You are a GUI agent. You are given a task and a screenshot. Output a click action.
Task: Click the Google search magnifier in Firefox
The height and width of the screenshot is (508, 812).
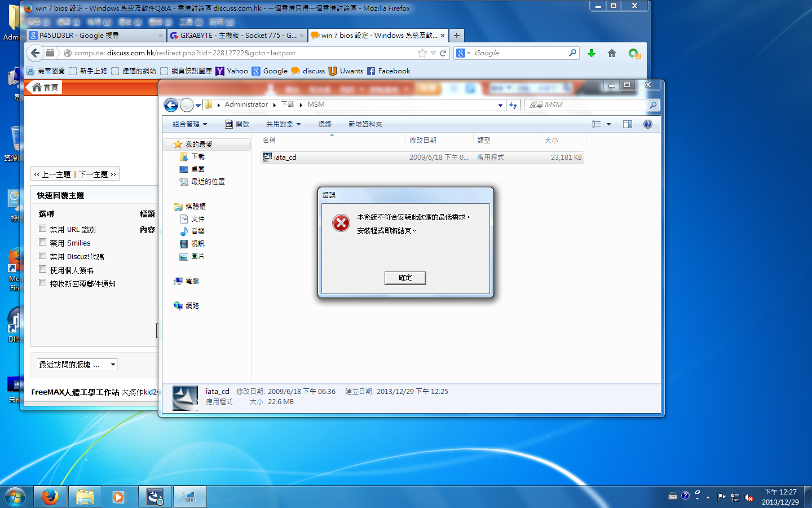click(x=573, y=52)
